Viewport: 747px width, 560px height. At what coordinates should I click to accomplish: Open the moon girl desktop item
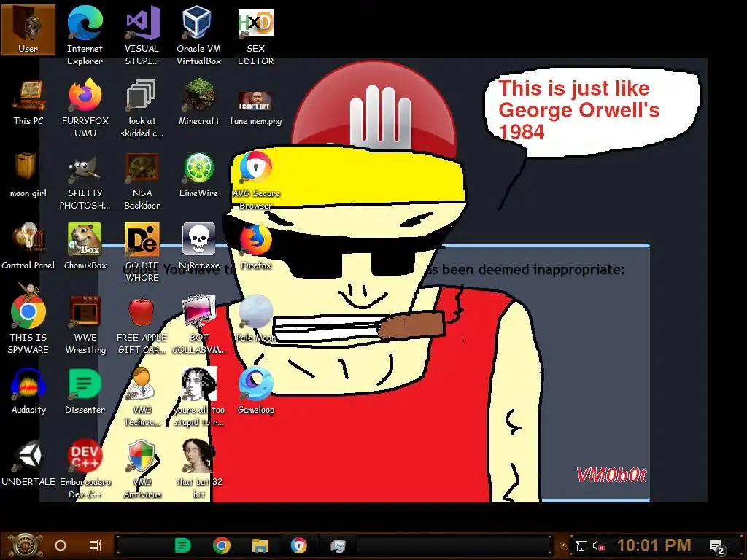tap(28, 175)
